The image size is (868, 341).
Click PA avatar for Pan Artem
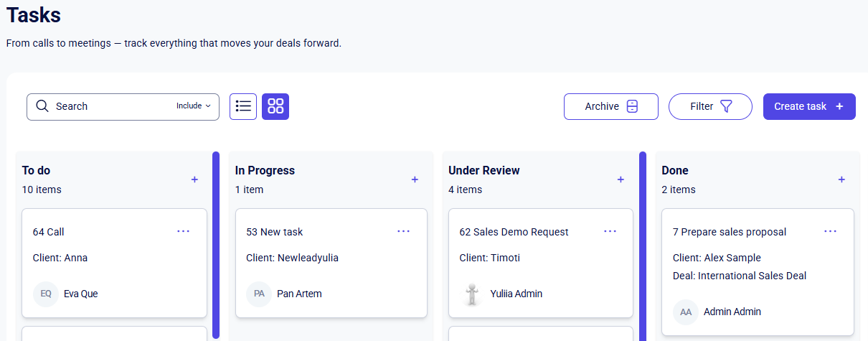259,294
